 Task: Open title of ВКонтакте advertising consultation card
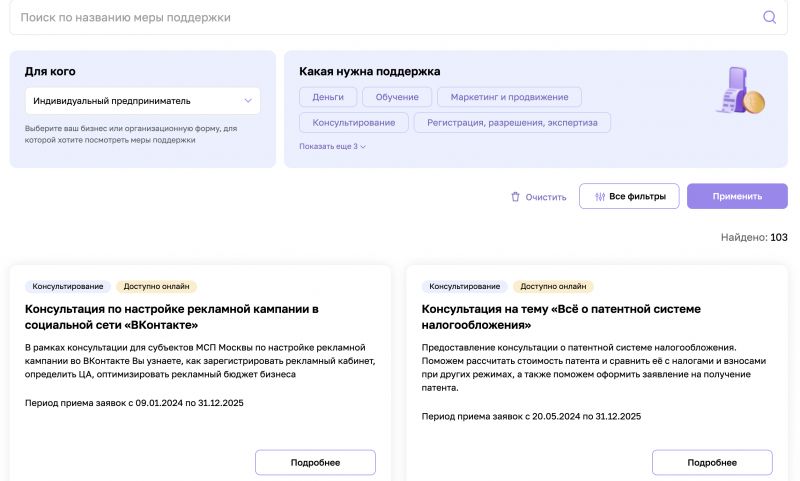point(172,317)
